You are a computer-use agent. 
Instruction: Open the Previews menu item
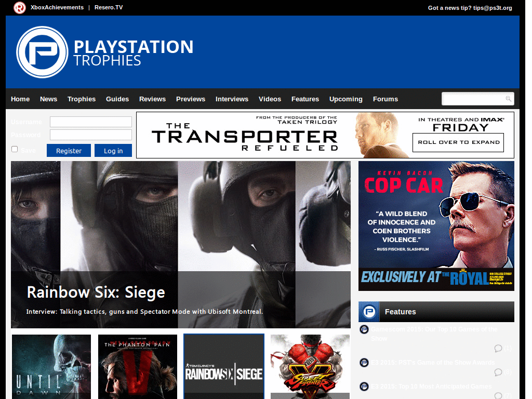click(x=191, y=99)
